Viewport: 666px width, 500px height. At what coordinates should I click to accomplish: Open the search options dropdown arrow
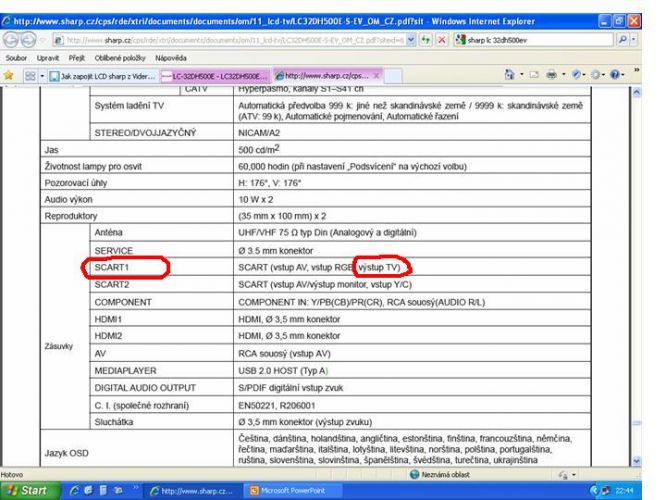click(x=633, y=40)
